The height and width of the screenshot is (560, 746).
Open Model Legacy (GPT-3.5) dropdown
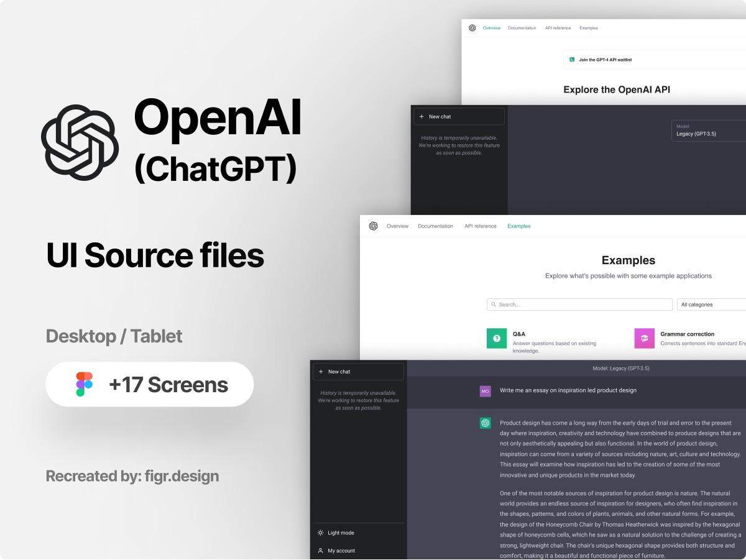(709, 131)
